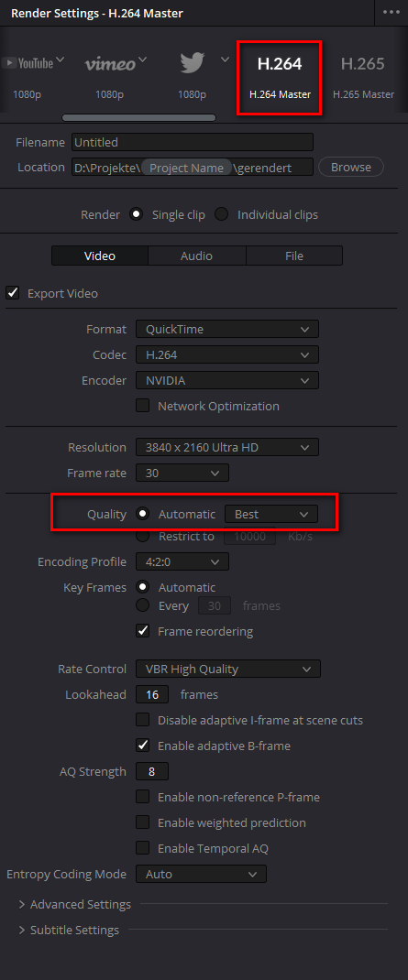
Task: Enable Temporal AQ checkbox
Action: 143,848
